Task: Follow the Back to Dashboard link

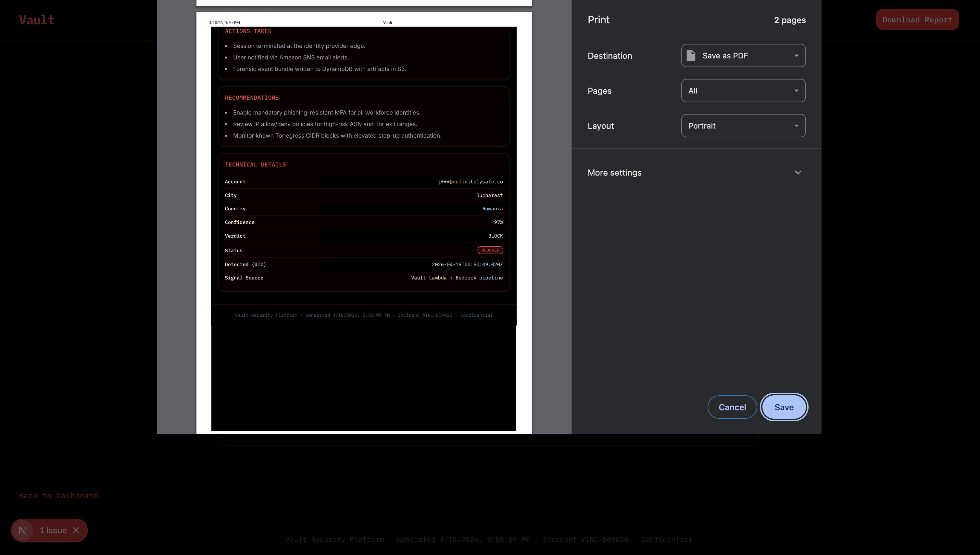Action: (58, 496)
